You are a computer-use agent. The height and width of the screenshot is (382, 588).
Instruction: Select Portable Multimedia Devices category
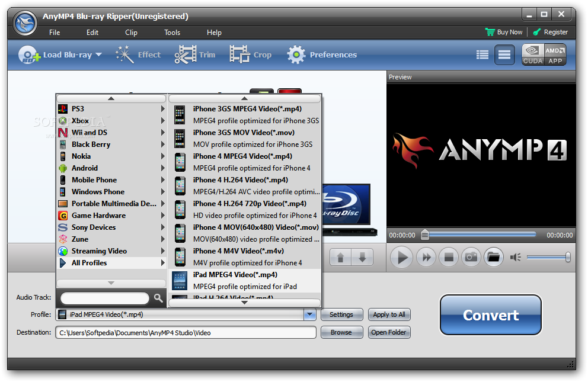(x=111, y=204)
